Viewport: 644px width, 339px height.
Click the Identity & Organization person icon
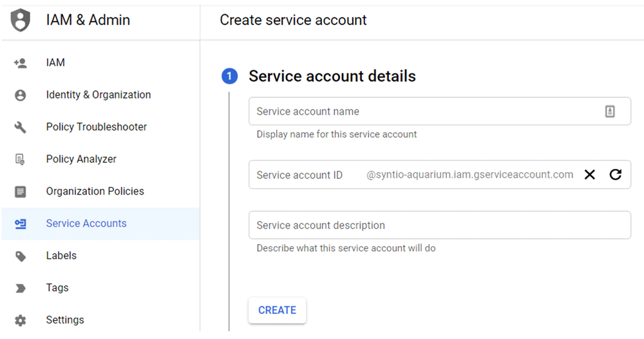[20, 95]
